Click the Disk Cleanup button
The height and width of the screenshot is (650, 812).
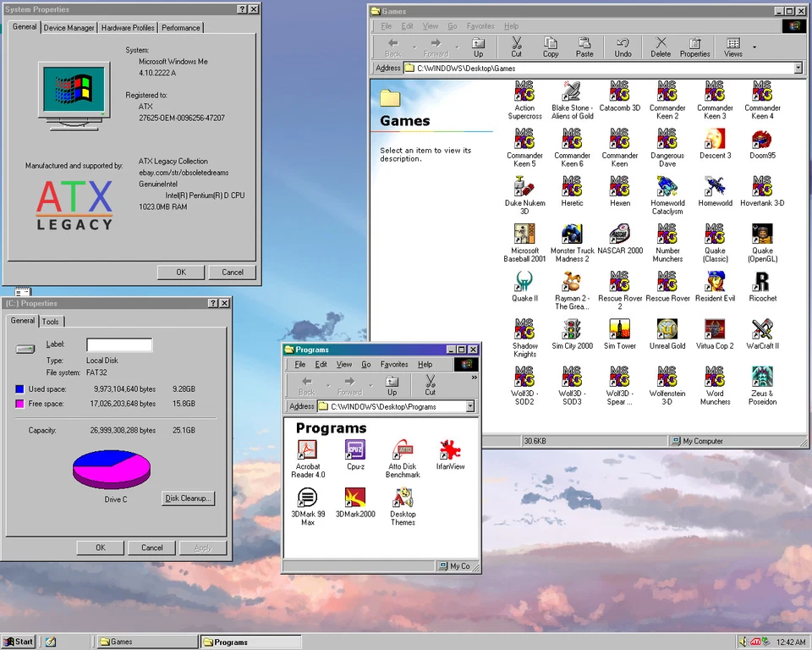[x=188, y=498]
